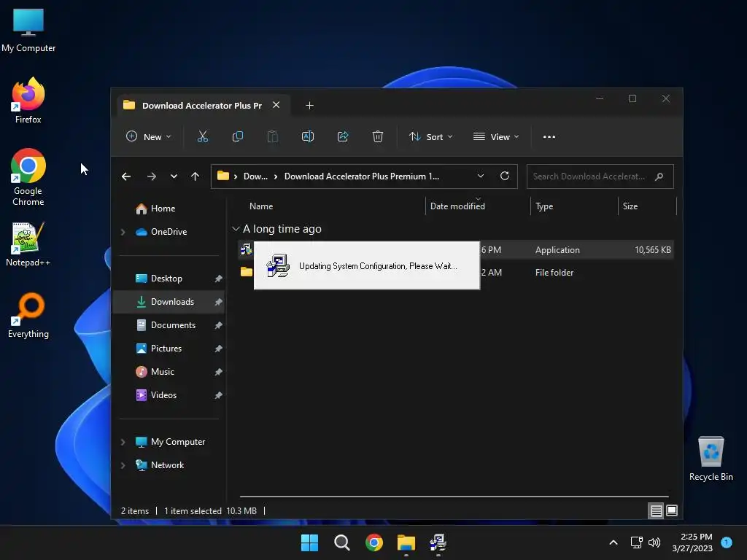
Task: Open the Sort dropdown
Action: click(x=430, y=136)
